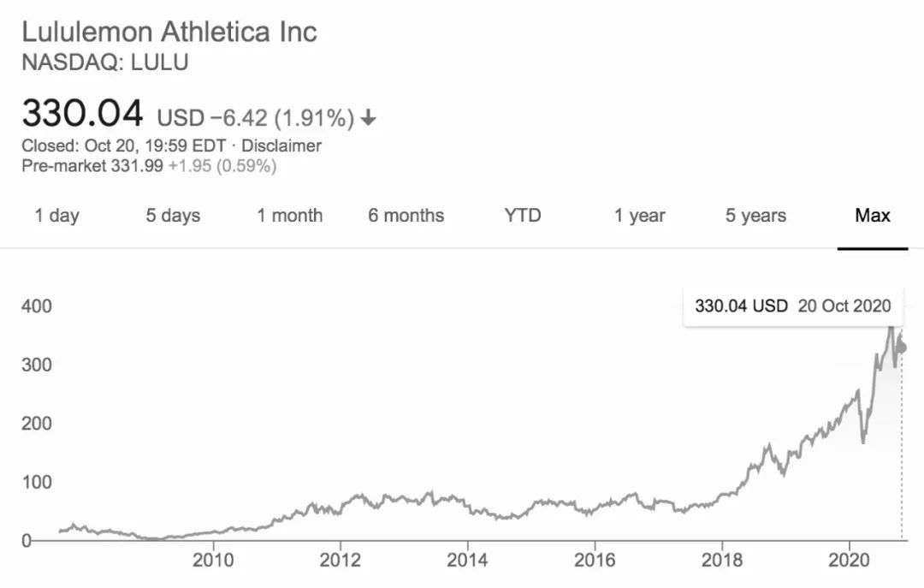Click the large 330.04 price figure
The width and height of the screenshot is (924, 588).
(x=82, y=114)
